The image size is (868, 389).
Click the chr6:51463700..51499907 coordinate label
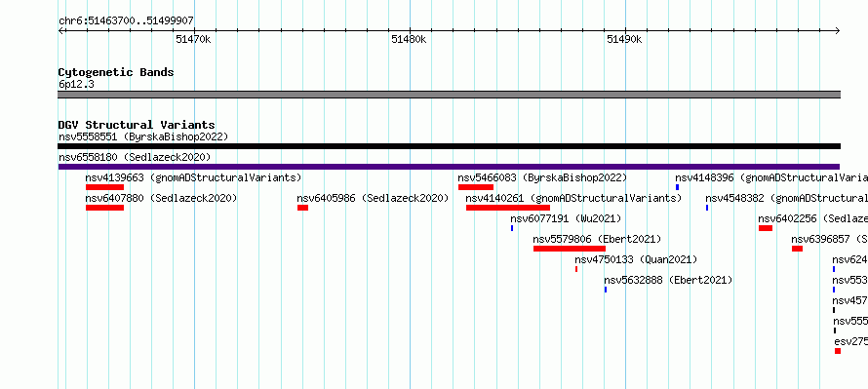coord(126,20)
